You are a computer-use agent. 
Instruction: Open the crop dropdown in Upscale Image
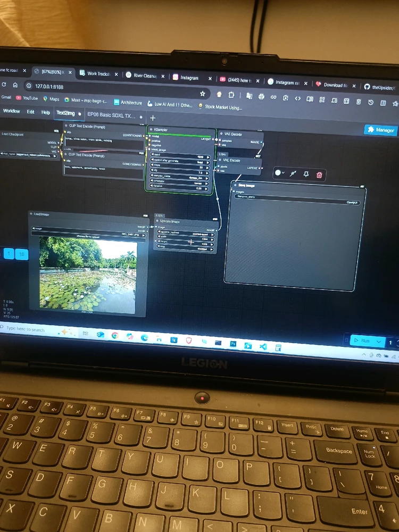[185, 248]
